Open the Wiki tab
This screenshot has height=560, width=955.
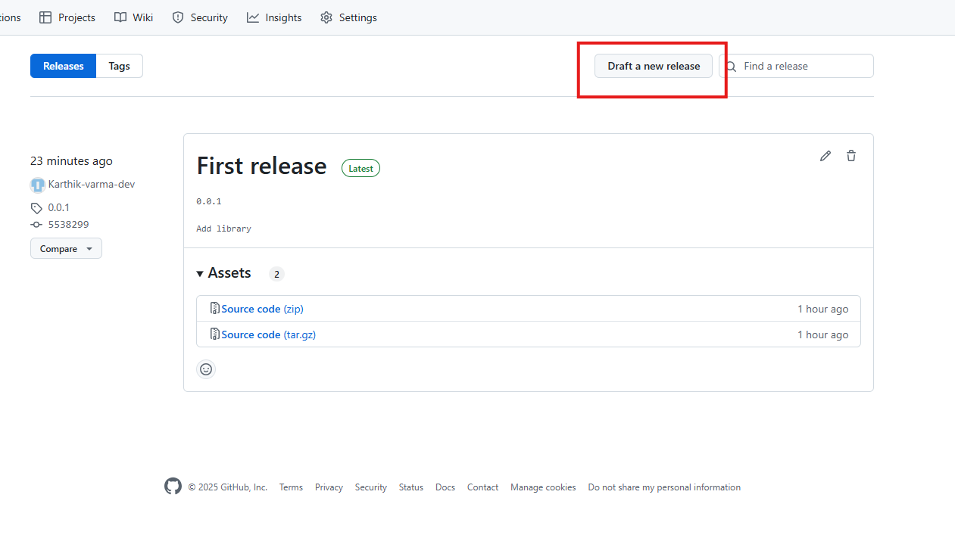133,17
